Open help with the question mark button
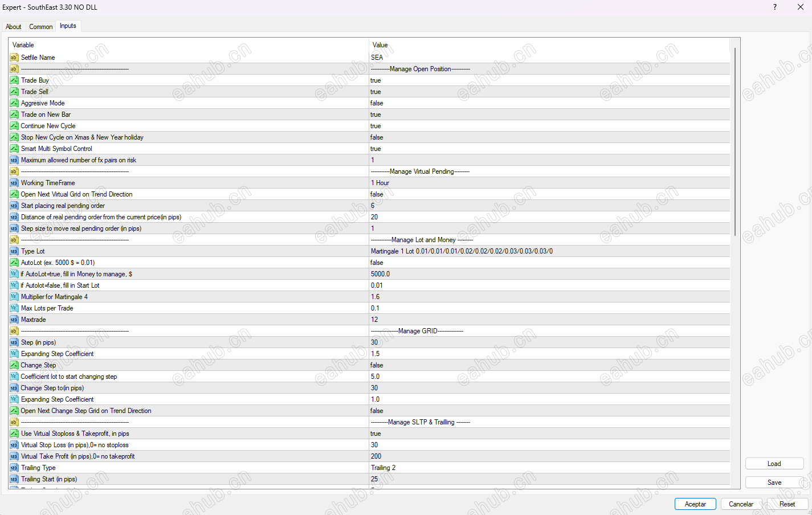This screenshot has width=812, height=515. pos(775,7)
